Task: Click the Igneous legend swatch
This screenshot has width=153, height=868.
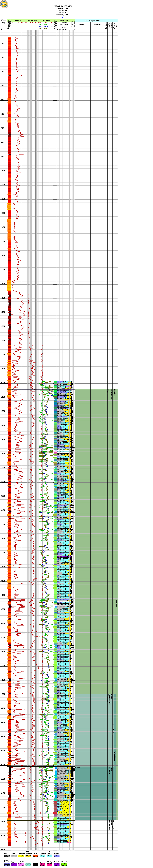Action: (x=42, y=864)
